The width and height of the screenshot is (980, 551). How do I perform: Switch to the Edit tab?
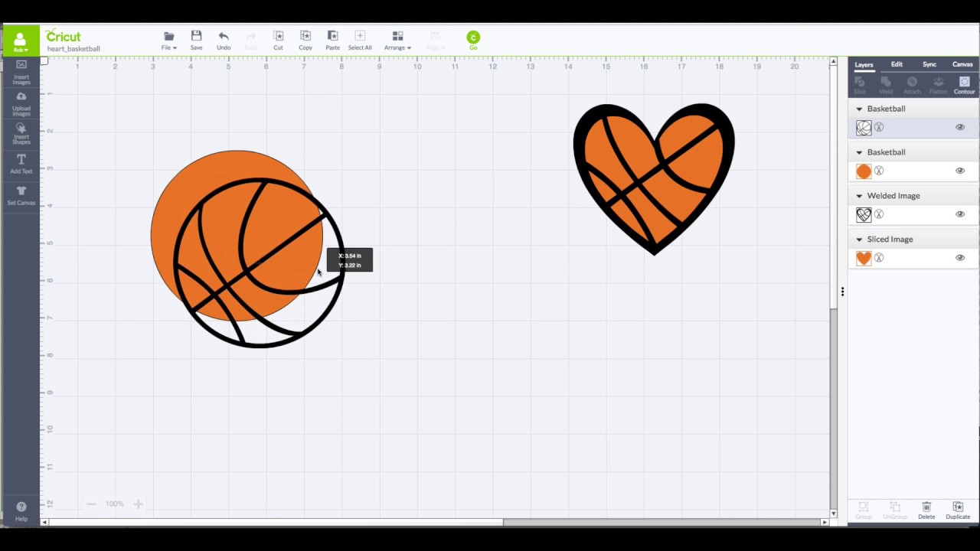coord(897,64)
